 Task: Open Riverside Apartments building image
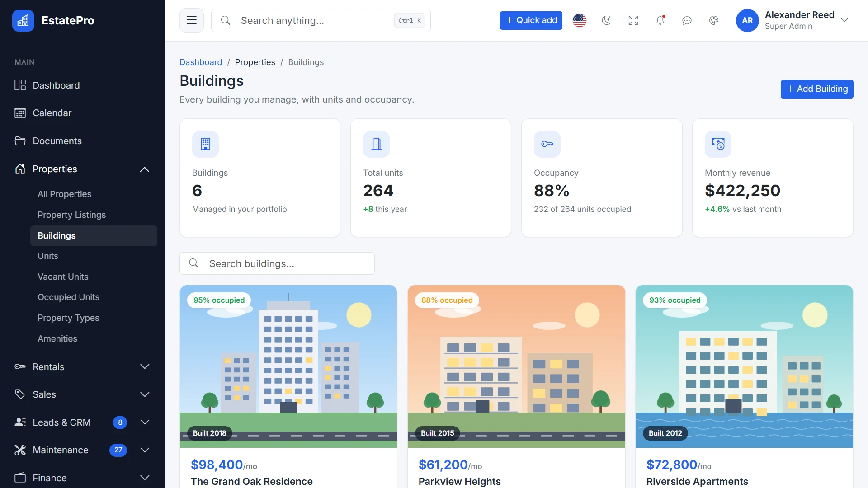(744, 366)
